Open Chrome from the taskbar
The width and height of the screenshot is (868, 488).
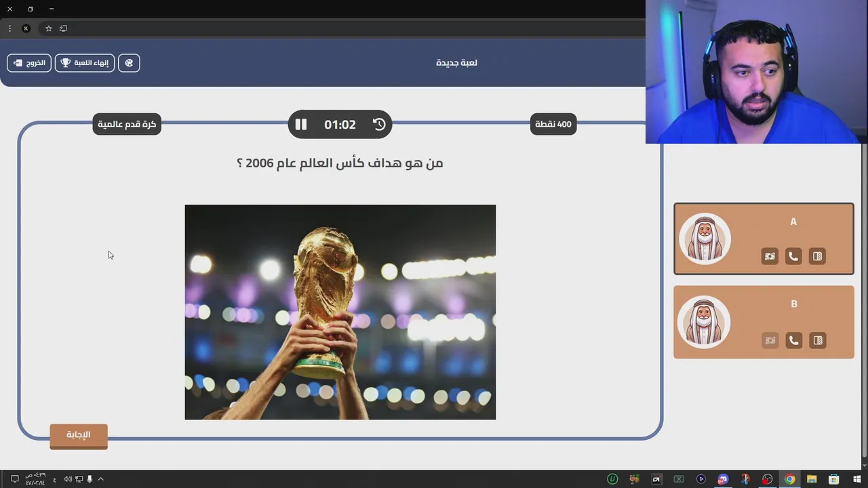click(789, 479)
